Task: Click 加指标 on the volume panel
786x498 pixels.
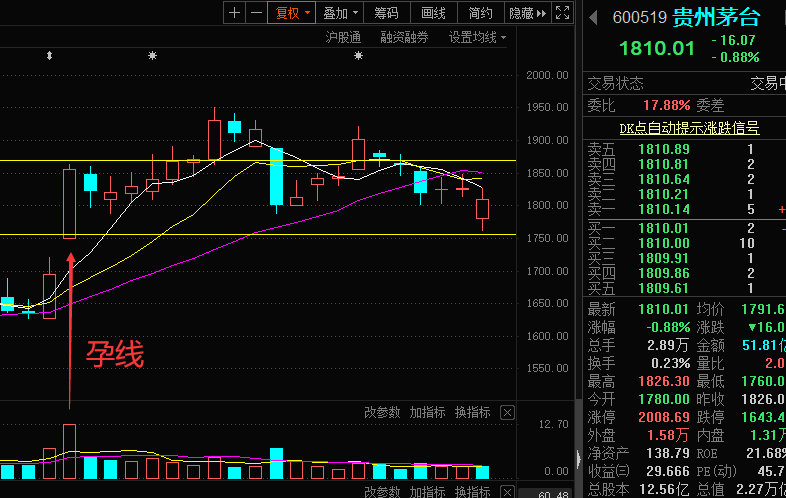Action: click(x=427, y=412)
